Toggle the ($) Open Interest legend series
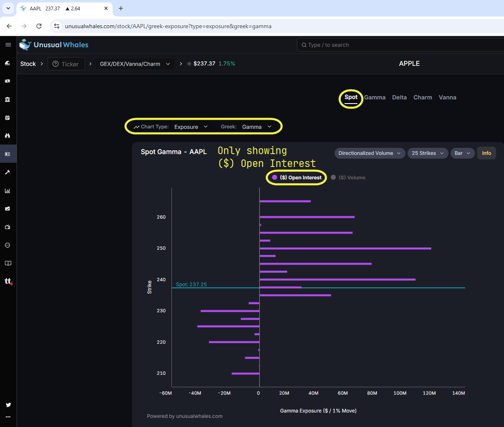The height and width of the screenshot is (427, 504). pyautogui.click(x=297, y=178)
